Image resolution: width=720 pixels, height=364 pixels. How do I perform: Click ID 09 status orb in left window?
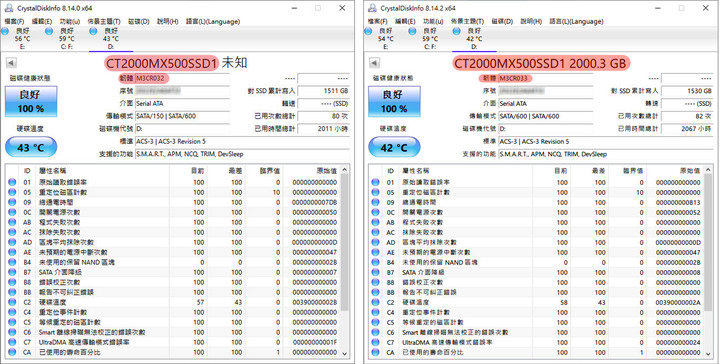(x=12, y=202)
